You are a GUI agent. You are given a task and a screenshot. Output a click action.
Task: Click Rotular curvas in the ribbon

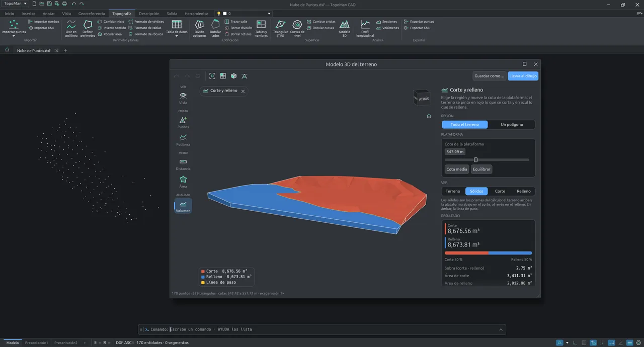[320, 28]
